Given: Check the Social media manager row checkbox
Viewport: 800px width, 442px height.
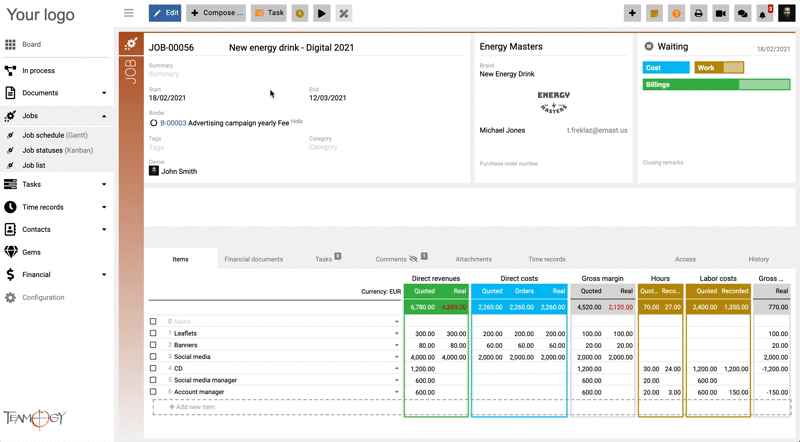Looking at the screenshot, I should (153, 380).
